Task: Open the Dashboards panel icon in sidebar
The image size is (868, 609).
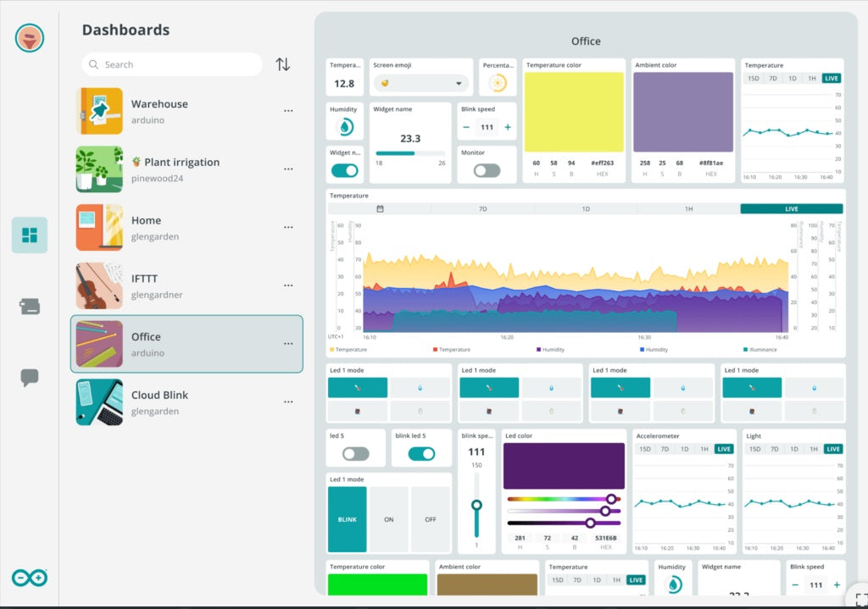Action: click(29, 235)
